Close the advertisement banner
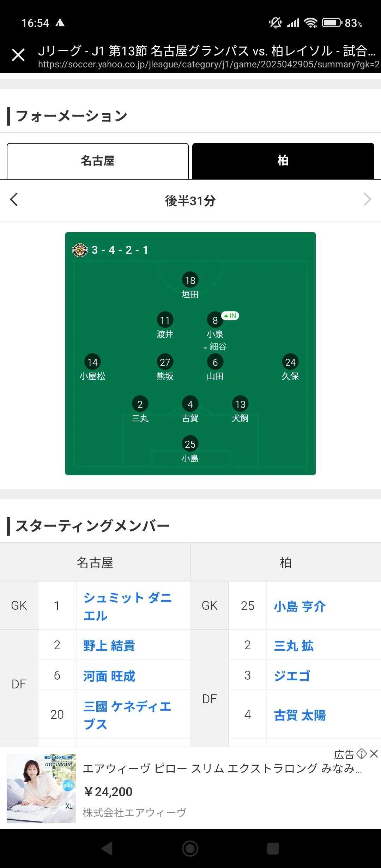This screenshot has height=868, width=381. click(374, 754)
